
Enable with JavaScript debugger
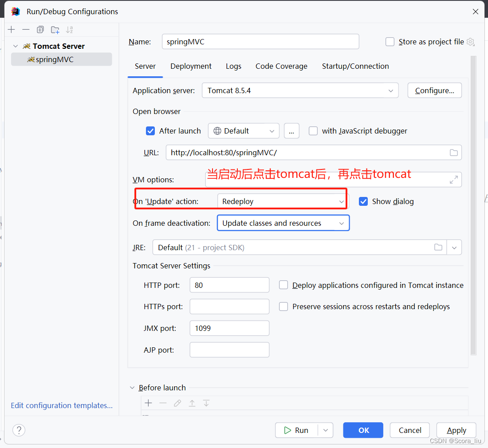pyautogui.click(x=313, y=131)
